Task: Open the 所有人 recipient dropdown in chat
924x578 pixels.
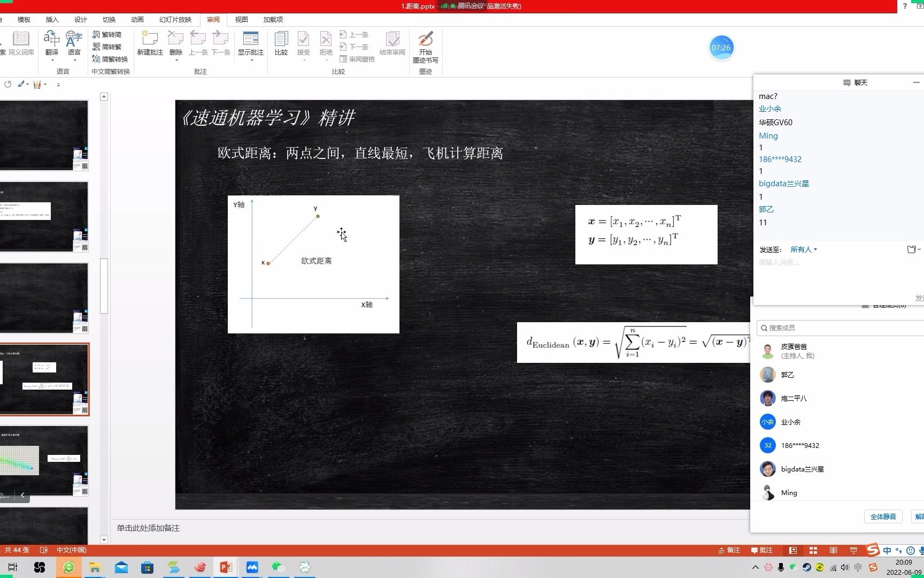Action: (x=803, y=249)
